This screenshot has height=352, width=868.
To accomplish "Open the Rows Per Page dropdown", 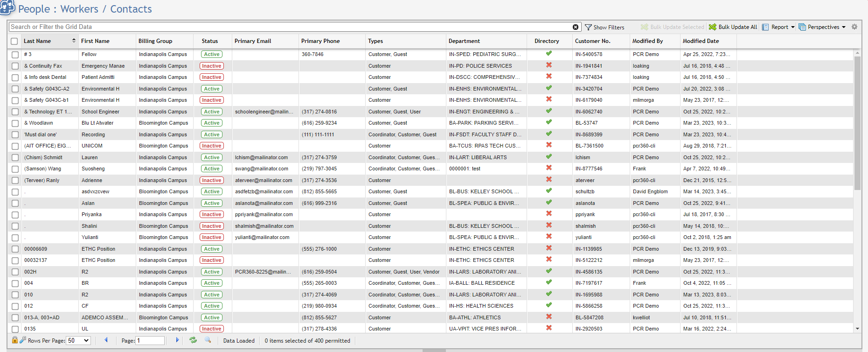I will pos(78,341).
